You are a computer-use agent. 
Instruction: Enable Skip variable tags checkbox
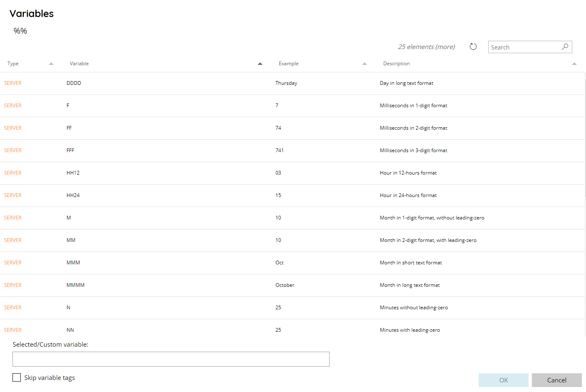(17, 377)
